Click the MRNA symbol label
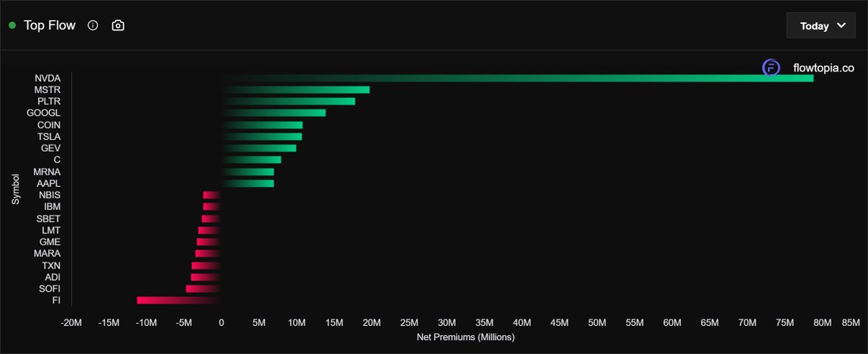This screenshot has height=354, width=868. [47, 172]
